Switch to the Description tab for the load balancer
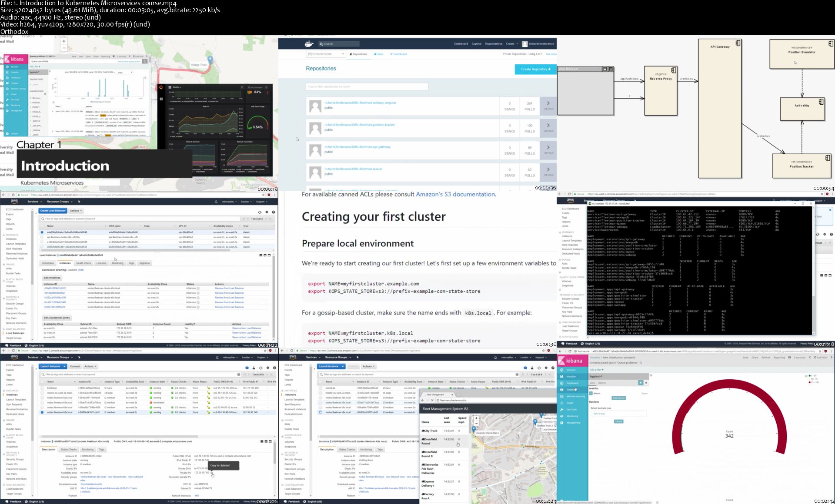The width and height of the screenshot is (835, 504). coord(48,263)
